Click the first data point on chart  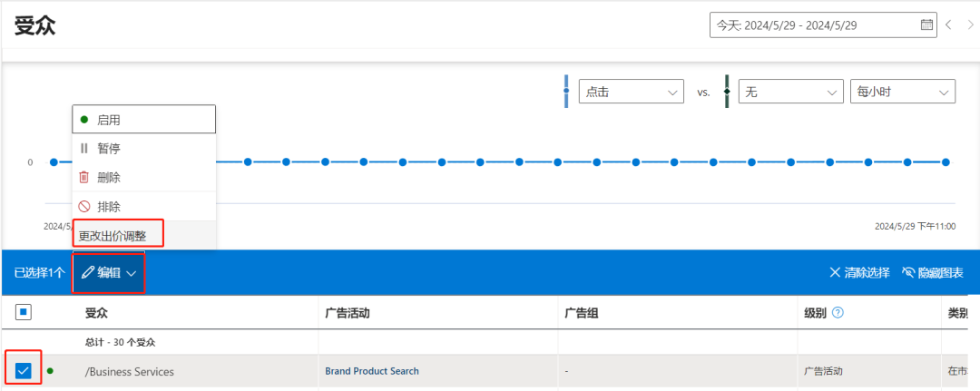(54, 162)
